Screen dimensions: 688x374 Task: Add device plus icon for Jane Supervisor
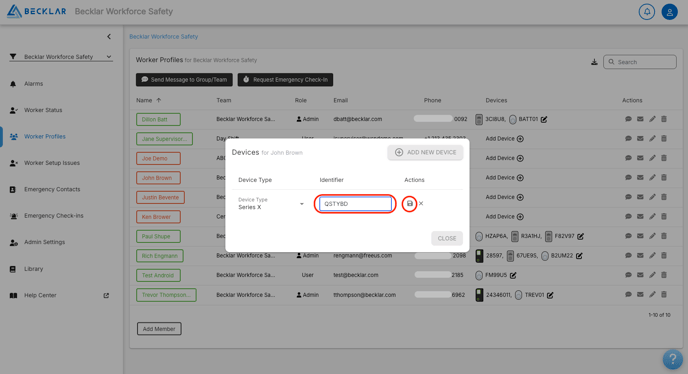(520, 139)
